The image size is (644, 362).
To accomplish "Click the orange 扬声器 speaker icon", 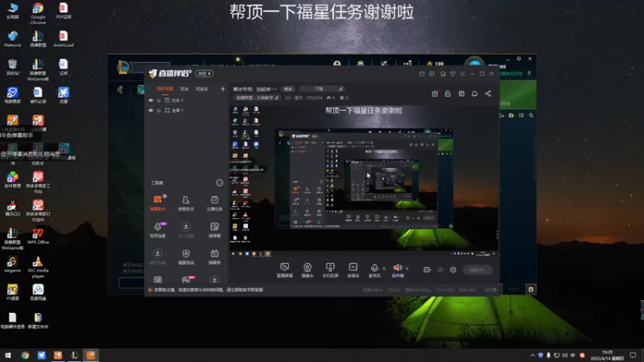I will click(x=398, y=269).
